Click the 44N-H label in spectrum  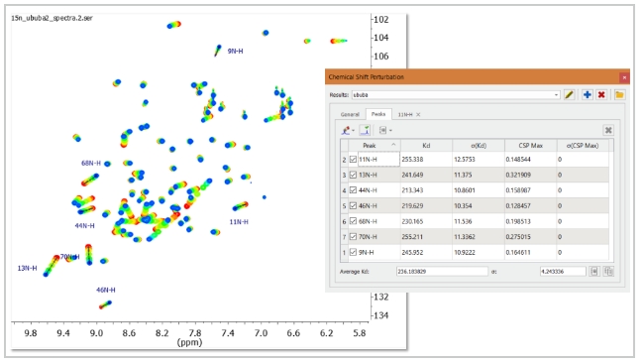click(x=84, y=226)
